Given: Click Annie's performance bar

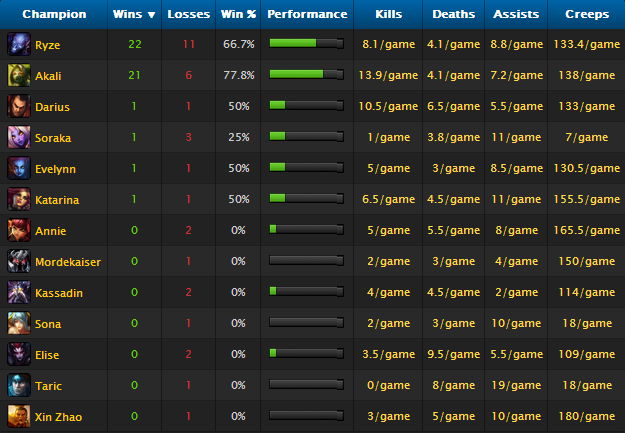Looking at the screenshot, I should [306, 229].
